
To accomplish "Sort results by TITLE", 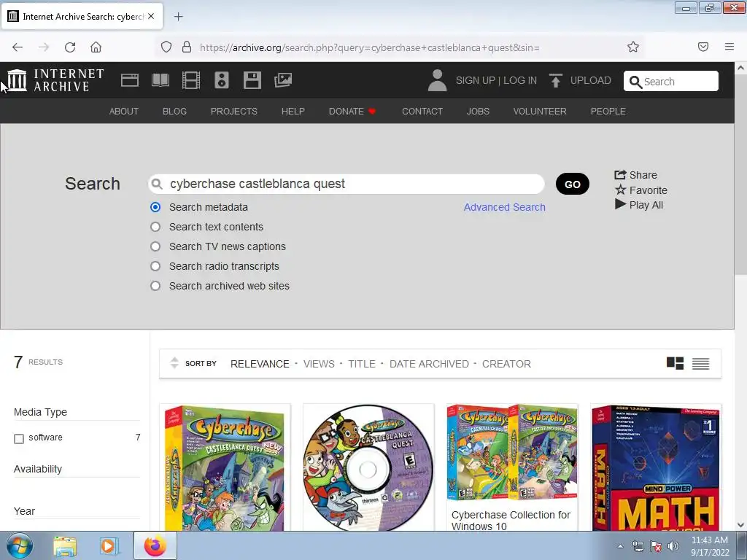I will point(362,364).
